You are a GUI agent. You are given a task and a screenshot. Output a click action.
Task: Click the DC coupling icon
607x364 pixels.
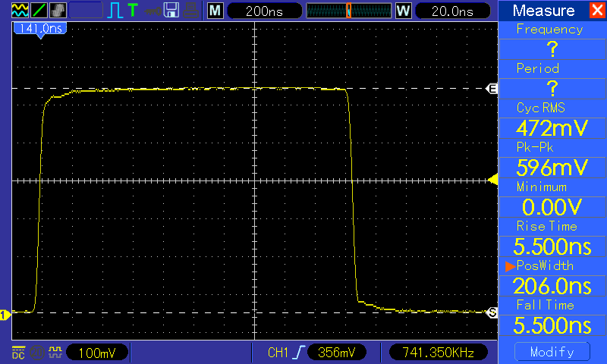(18, 353)
